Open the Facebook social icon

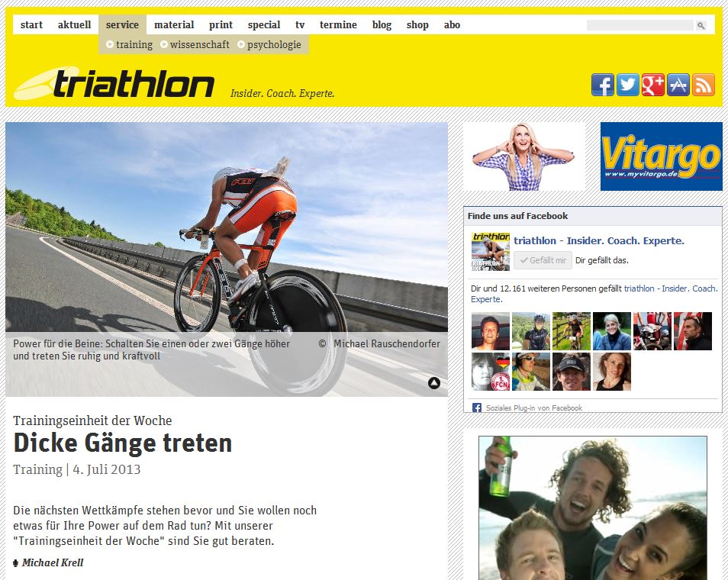click(603, 85)
